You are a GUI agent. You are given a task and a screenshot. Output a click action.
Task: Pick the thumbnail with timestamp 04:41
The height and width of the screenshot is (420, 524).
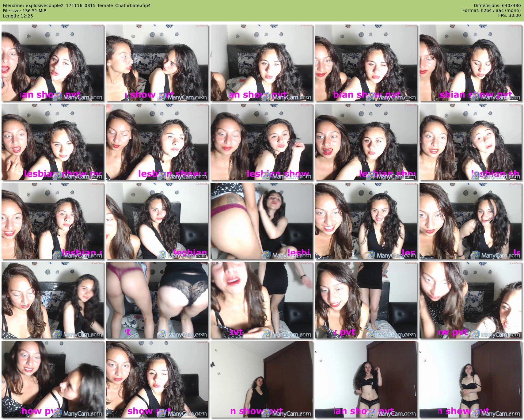[x=471, y=142]
